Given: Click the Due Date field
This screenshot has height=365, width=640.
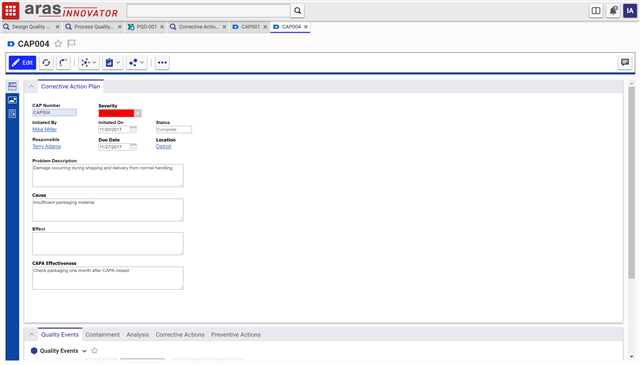Looking at the screenshot, I should 114,147.
